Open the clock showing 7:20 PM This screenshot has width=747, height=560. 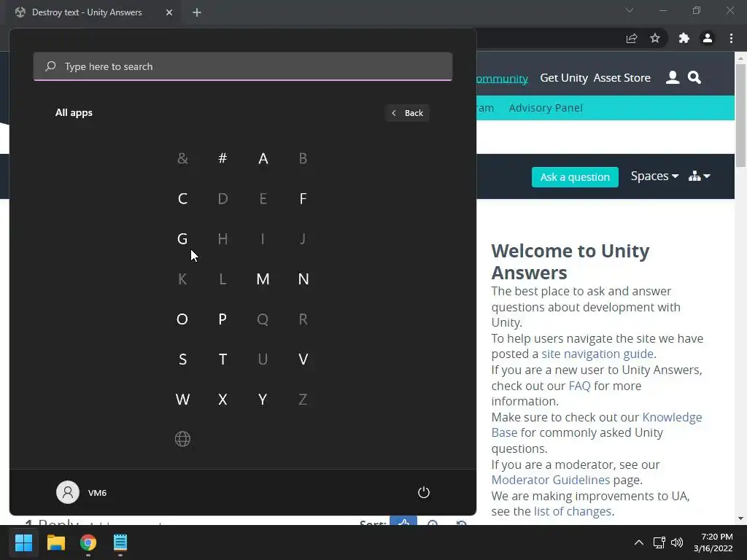tap(713, 542)
